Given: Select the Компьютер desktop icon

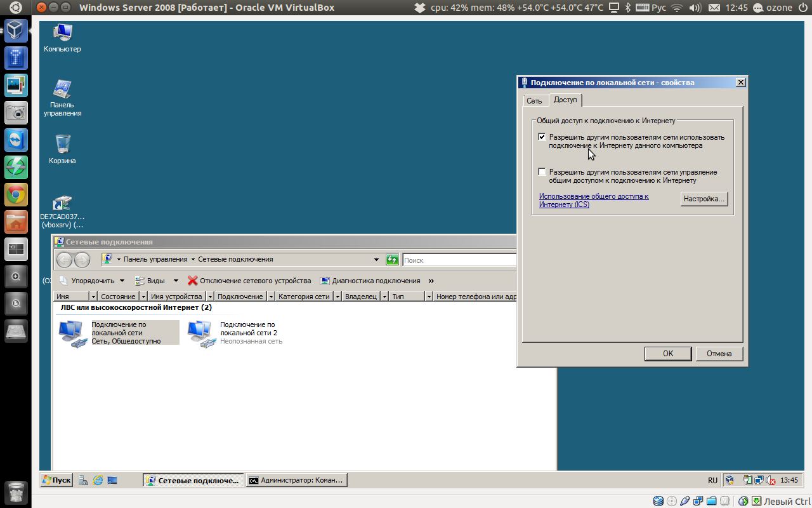Looking at the screenshot, I should (x=62, y=38).
